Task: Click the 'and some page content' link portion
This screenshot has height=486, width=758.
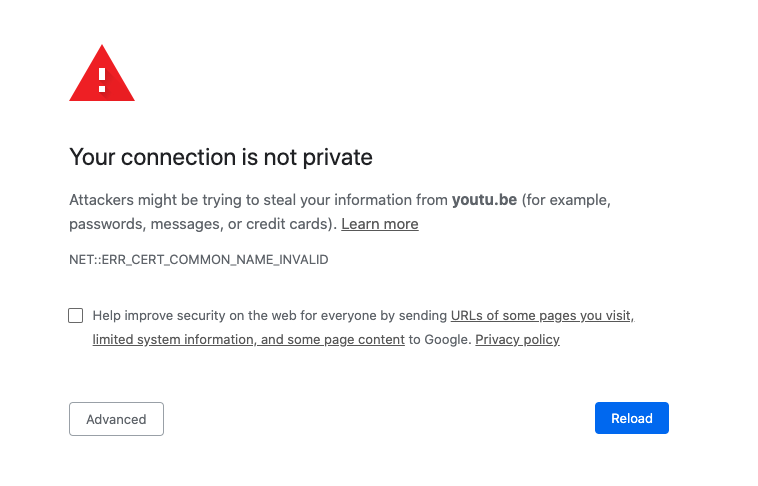Action: (x=333, y=339)
